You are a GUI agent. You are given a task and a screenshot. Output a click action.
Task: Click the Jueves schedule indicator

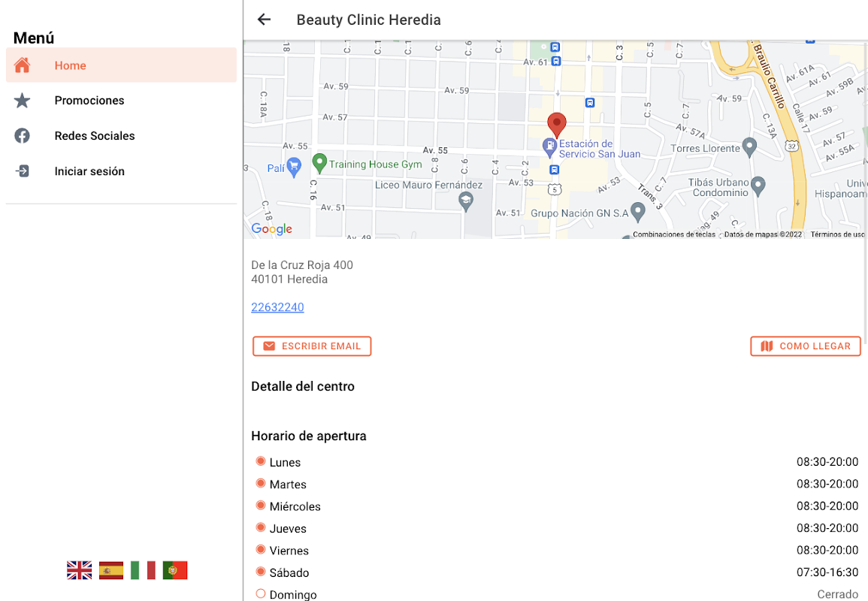click(x=261, y=527)
